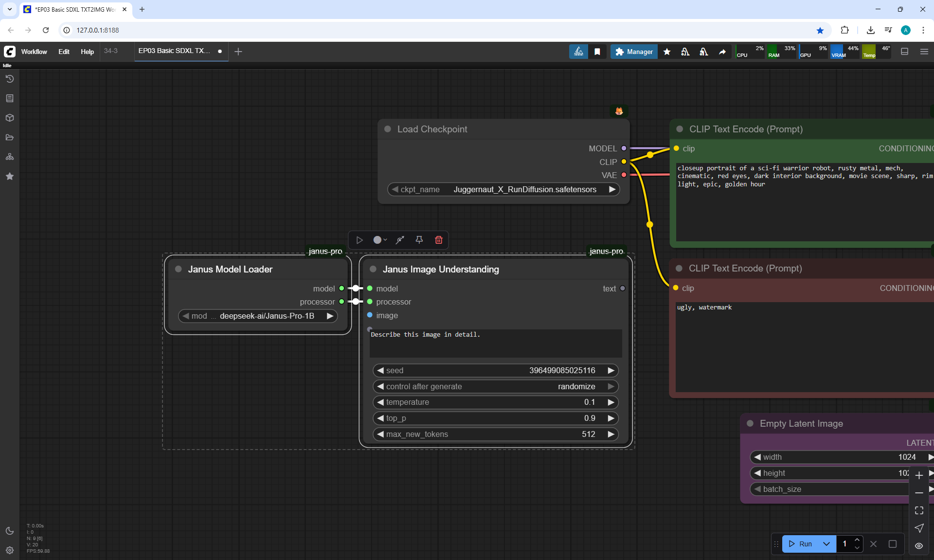The image size is (934, 560).
Task: Open the Help menu
Action: (87, 52)
